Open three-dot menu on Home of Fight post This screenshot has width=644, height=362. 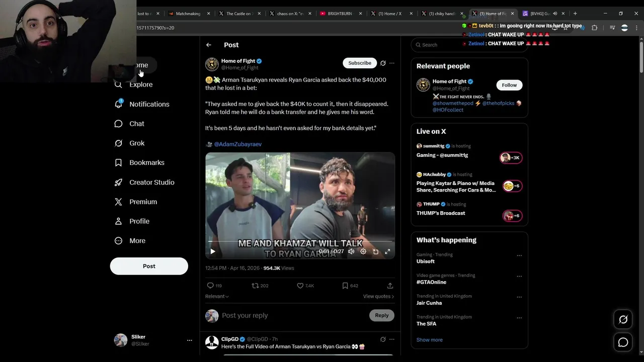392,63
